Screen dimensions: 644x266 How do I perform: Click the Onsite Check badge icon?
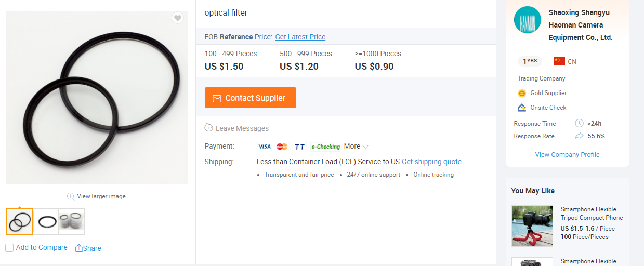pos(522,108)
